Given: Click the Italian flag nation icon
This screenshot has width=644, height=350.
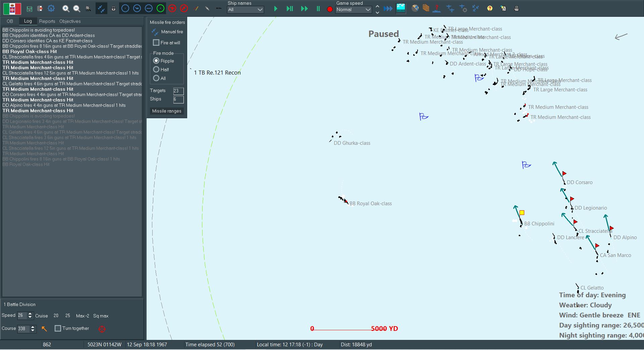Looking at the screenshot, I should pos(12,8).
